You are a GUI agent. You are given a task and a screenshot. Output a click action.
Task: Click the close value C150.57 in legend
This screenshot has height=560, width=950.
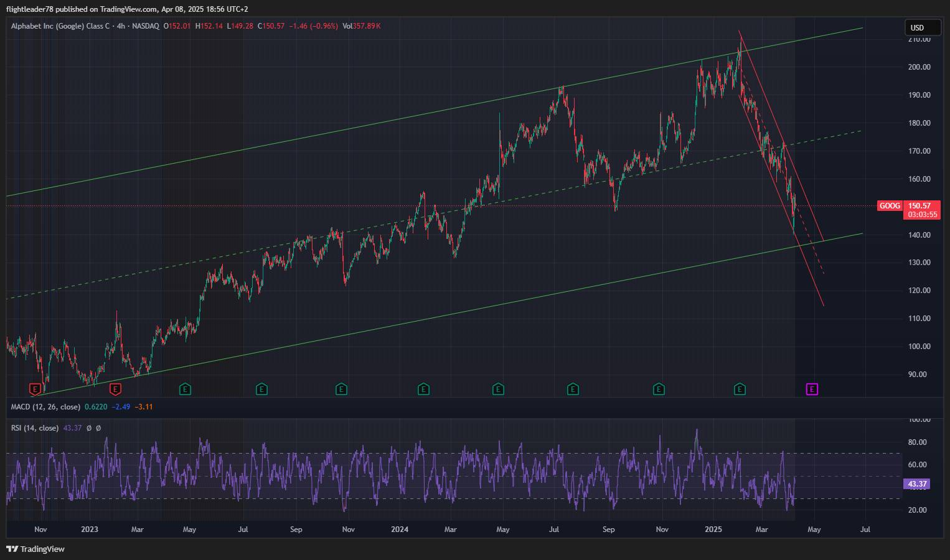[x=271, y=26]
